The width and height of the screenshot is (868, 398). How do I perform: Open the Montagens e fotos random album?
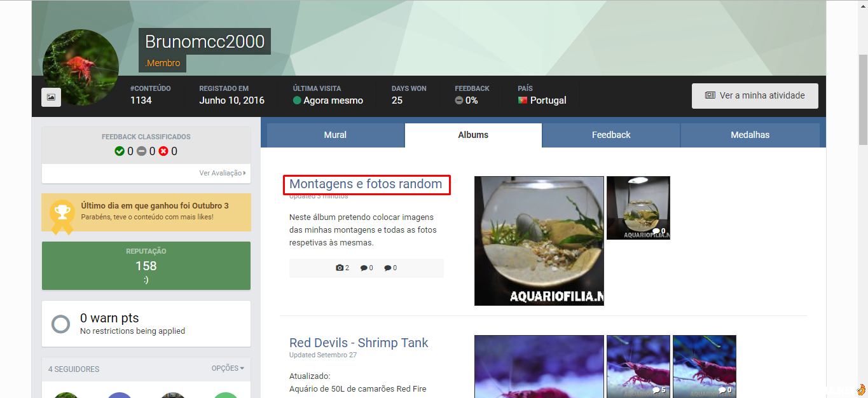(x=366, y=184)
